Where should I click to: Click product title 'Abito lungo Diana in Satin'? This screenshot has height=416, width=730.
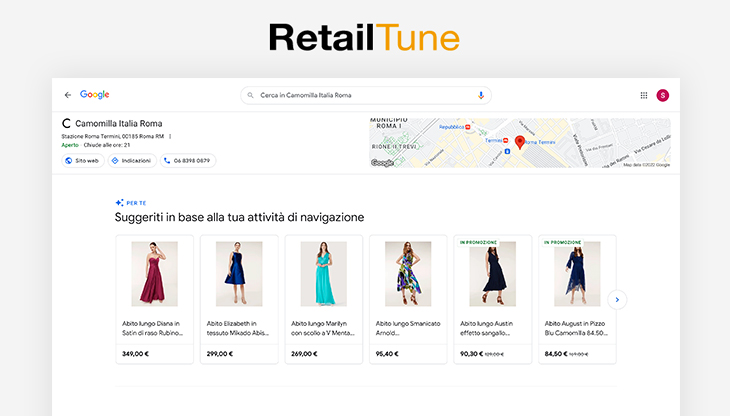[x=153, y=328]
